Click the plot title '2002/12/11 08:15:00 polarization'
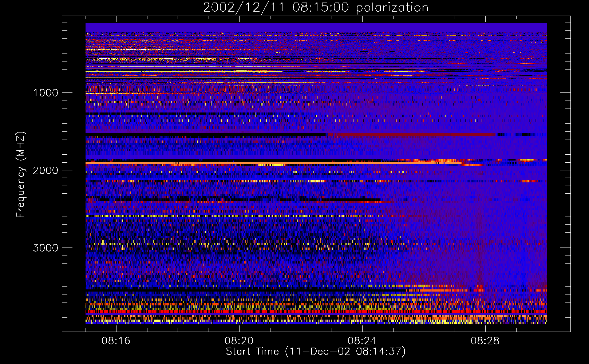The width and height of the screenshot is (589, 364). click(316, 8)
